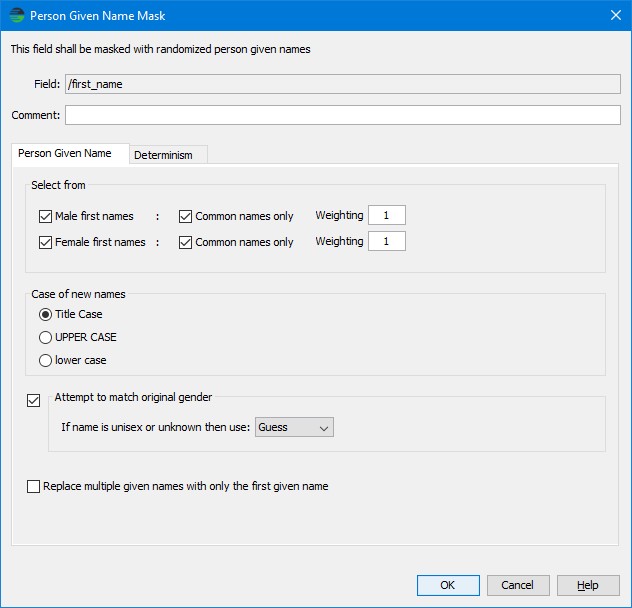Click the application icon in title bar
Screen dimensions: 632x608
coord(17,15)
